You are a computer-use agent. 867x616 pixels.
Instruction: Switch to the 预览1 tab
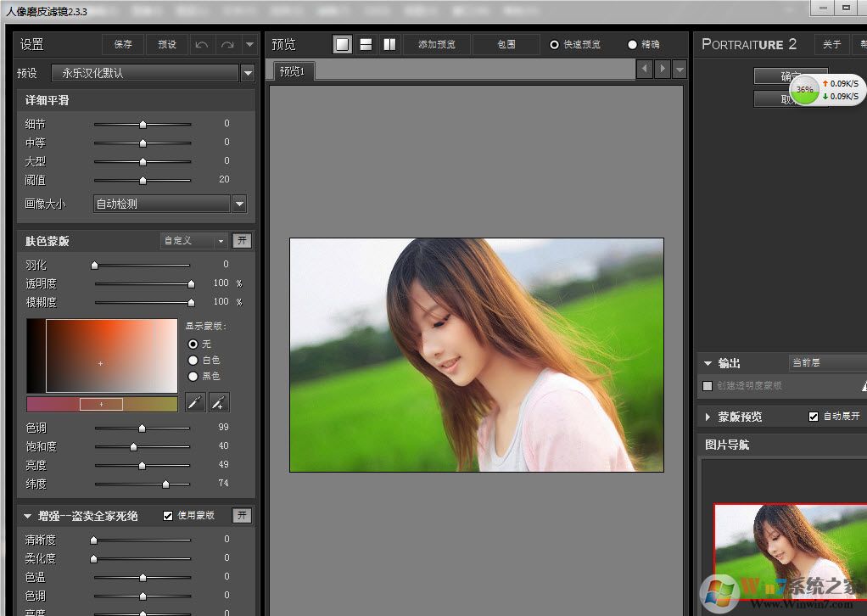pyautogui.click(x=291, y=71)
